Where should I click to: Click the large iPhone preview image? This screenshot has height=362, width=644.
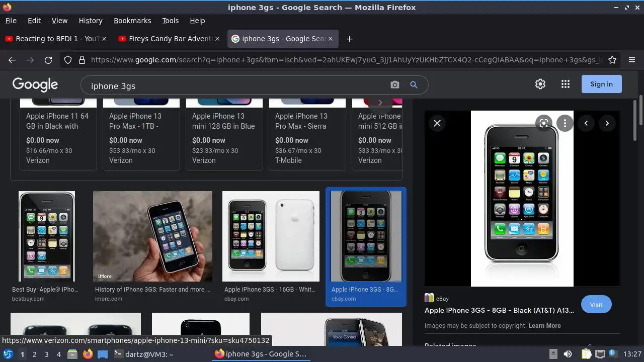pos(522,199)
